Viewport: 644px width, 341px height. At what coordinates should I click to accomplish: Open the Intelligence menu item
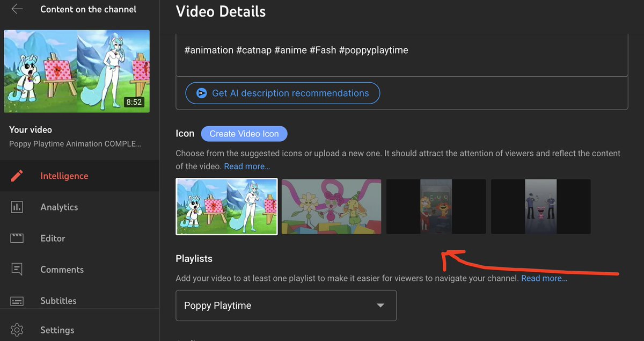(79, 176)
